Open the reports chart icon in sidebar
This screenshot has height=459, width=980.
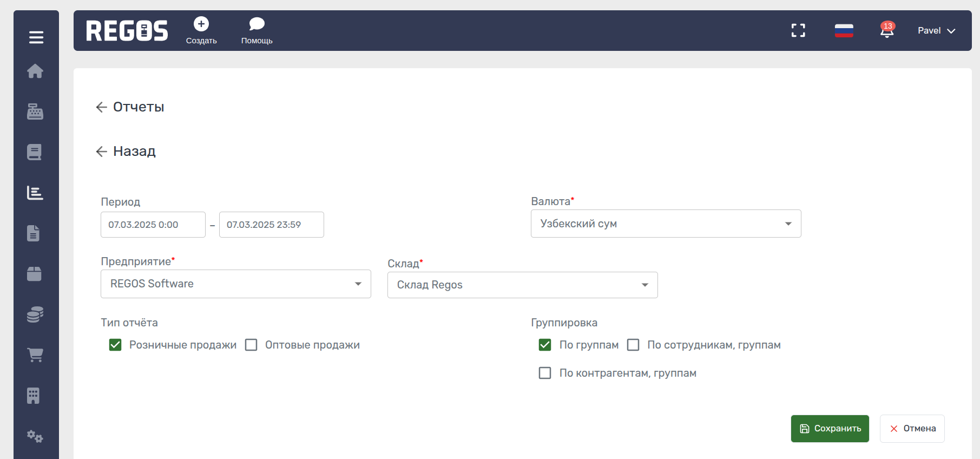(35, 193)
